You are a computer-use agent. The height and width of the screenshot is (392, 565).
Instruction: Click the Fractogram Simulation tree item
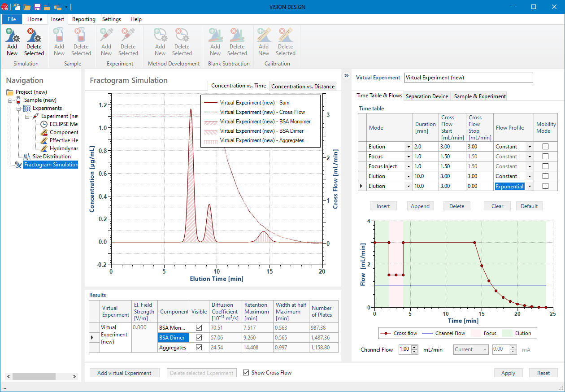click(50, 165)
